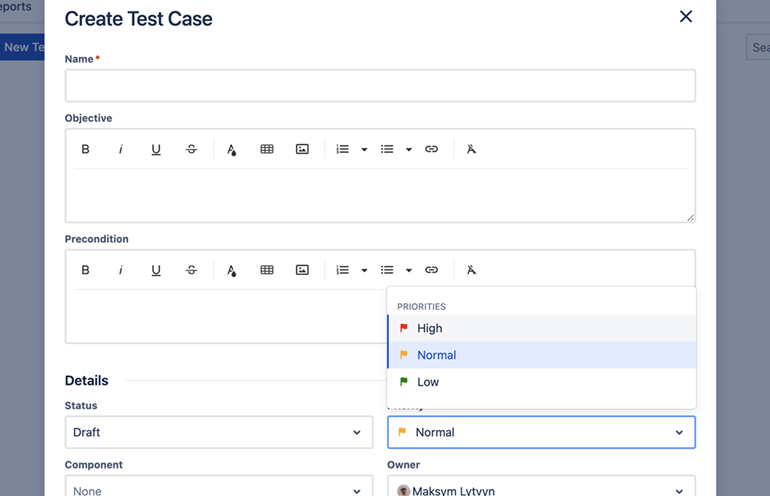
Task: Open the Owner Maksym Lytvyn dropdown
Action: [541, 486]
